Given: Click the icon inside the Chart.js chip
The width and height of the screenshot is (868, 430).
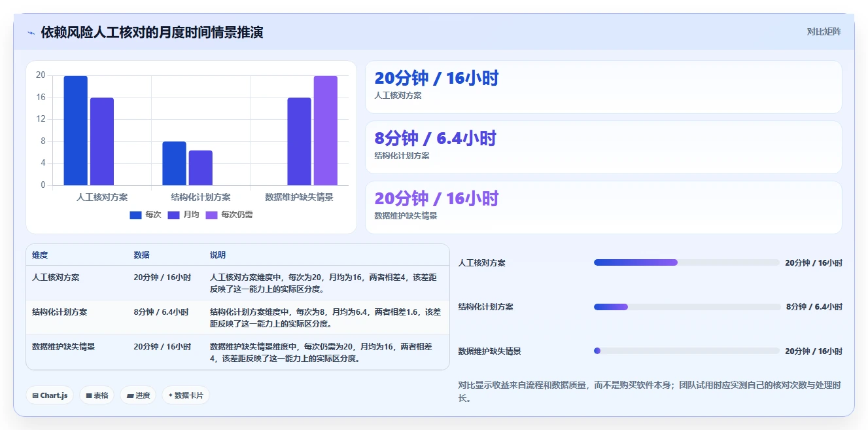Looking at the screenshot, I should (x=35, y=396).
